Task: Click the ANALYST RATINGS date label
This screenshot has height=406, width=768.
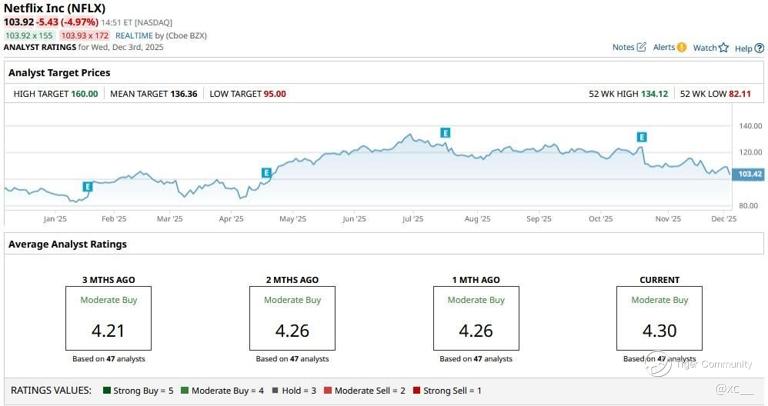Action: point(84,47)
